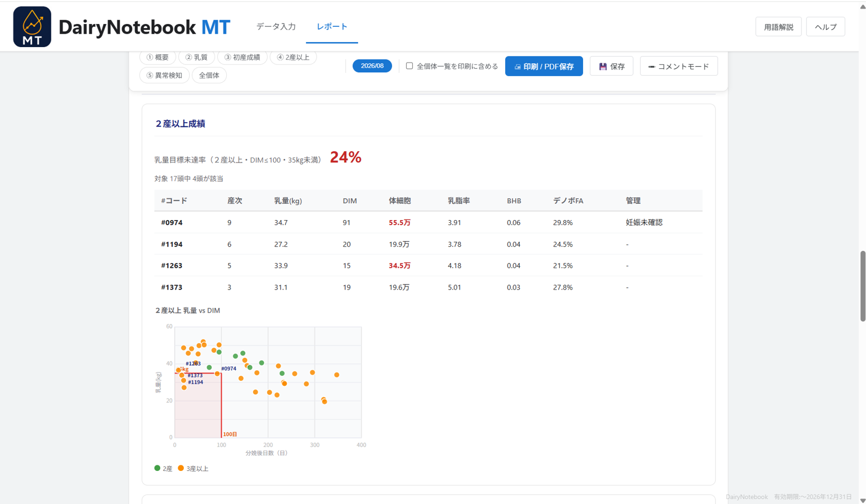This screenshot has height=504, width=866.
Task: Select the ⑤ 異常検知 section pill
Action: (164, 75)
